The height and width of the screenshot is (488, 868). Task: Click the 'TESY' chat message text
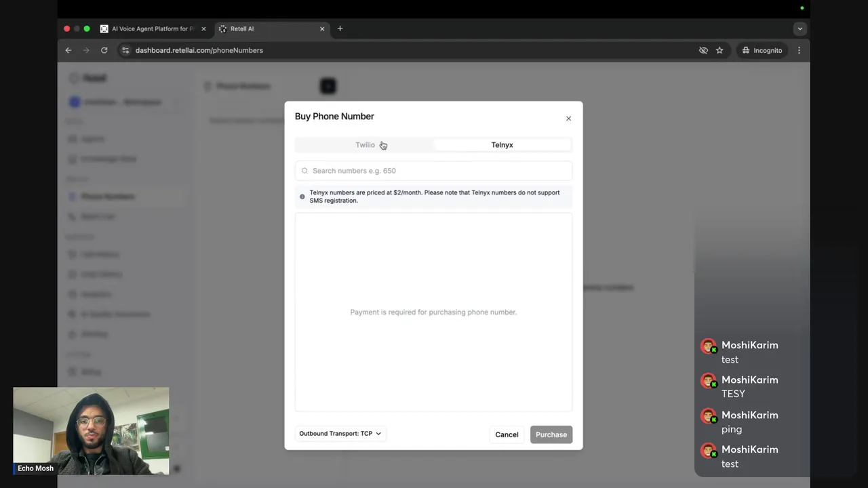tap(733, 394)
